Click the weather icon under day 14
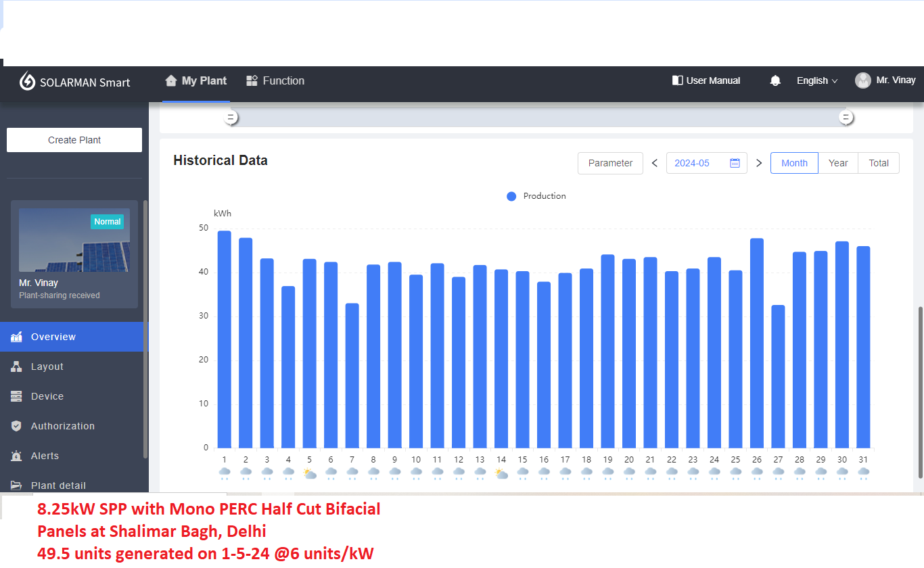This screenshot has height=568, width=924. coord(501,473)
